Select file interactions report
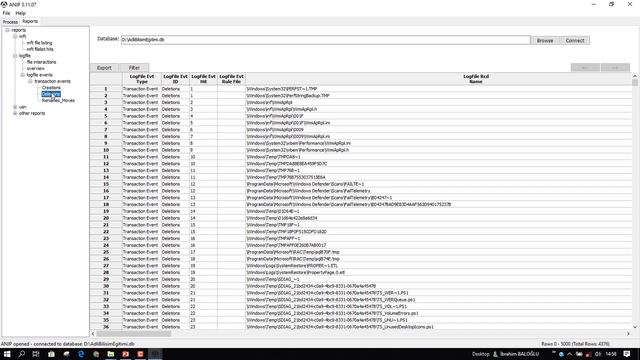The height and width of the screenshot is (360, 640). click(x=42, y=62)
